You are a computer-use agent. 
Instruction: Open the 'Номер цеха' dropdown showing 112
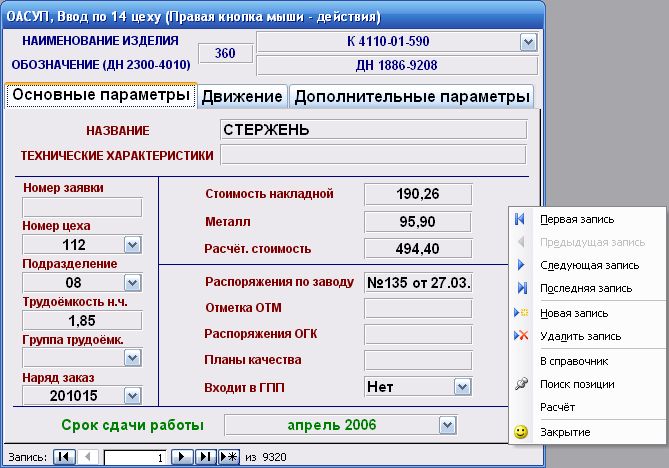point(132,245)
